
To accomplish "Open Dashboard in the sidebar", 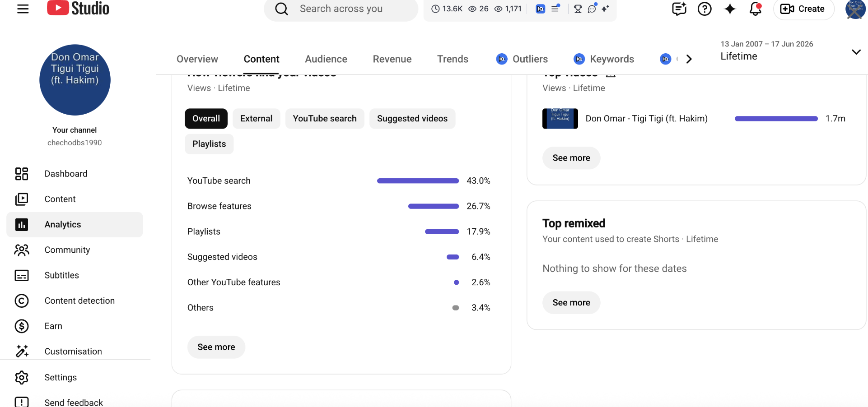I will [75, 174].
